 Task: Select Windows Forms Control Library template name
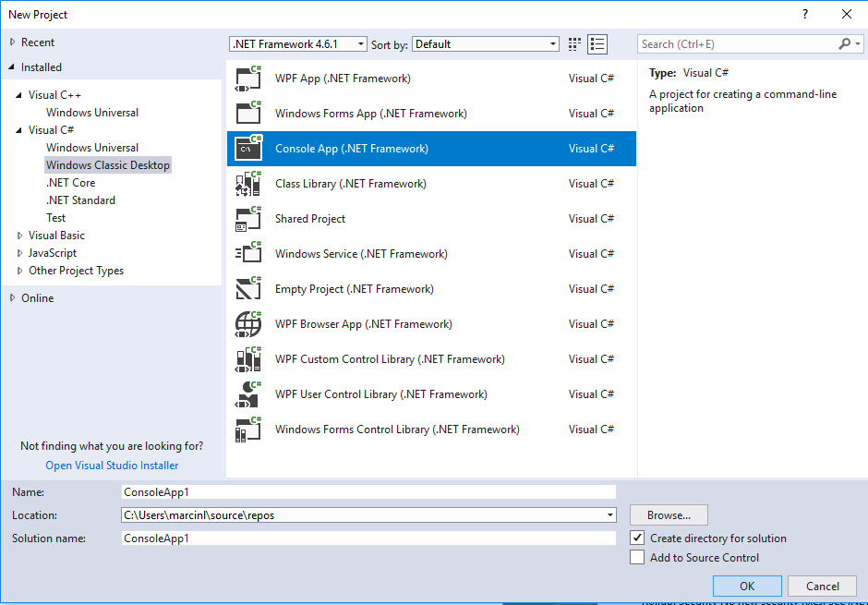[x=397, y=430]
